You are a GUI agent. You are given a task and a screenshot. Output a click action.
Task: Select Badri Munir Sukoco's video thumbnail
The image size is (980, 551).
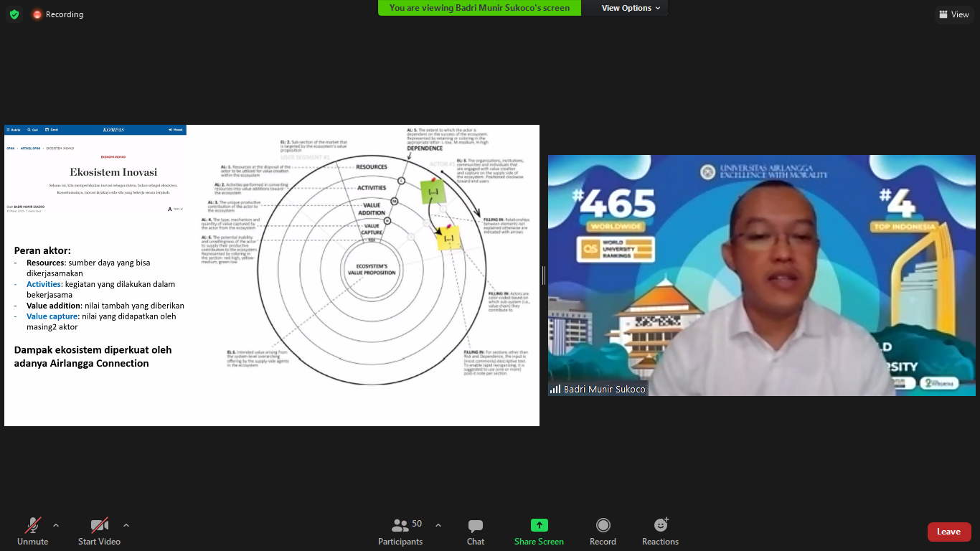761,275
